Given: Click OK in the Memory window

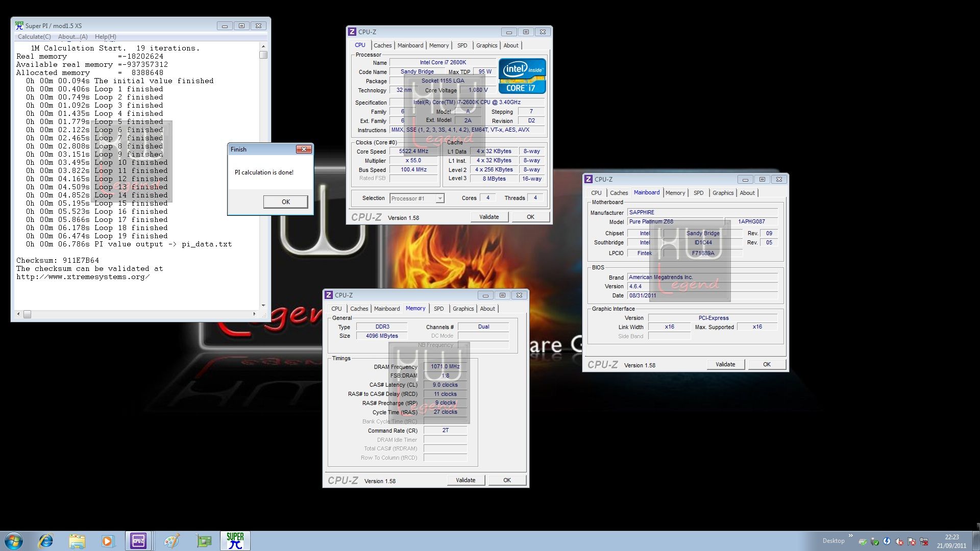Looking at the screenshot, I should (507, 480).
